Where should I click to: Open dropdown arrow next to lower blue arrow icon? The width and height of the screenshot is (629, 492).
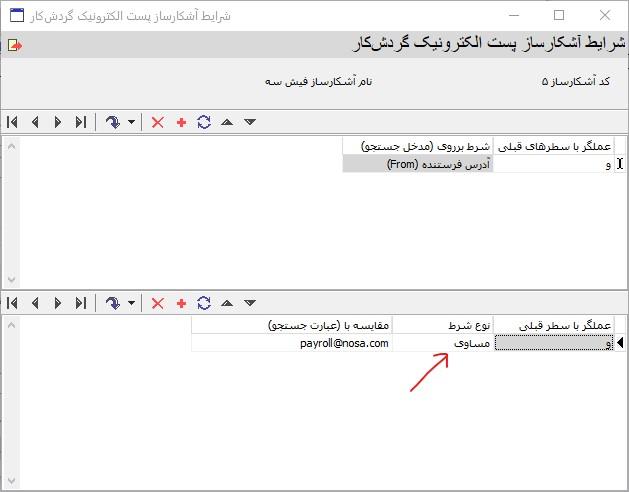coord(130,303)
